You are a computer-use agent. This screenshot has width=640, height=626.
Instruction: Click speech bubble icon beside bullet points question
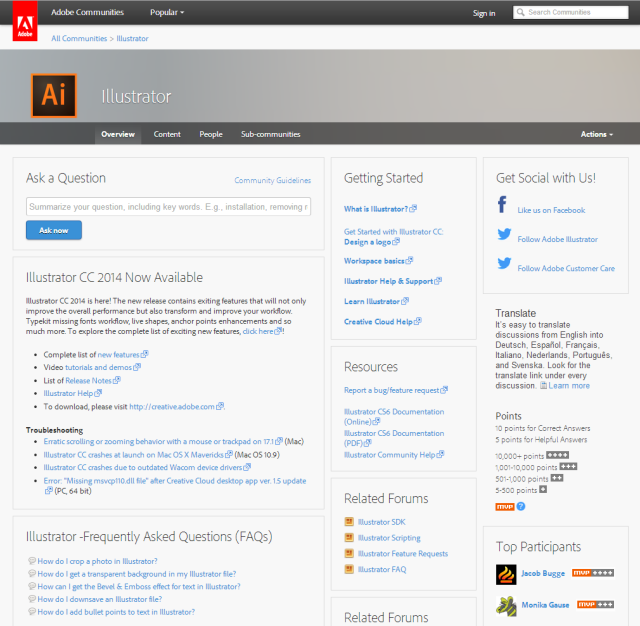(32, 611)
